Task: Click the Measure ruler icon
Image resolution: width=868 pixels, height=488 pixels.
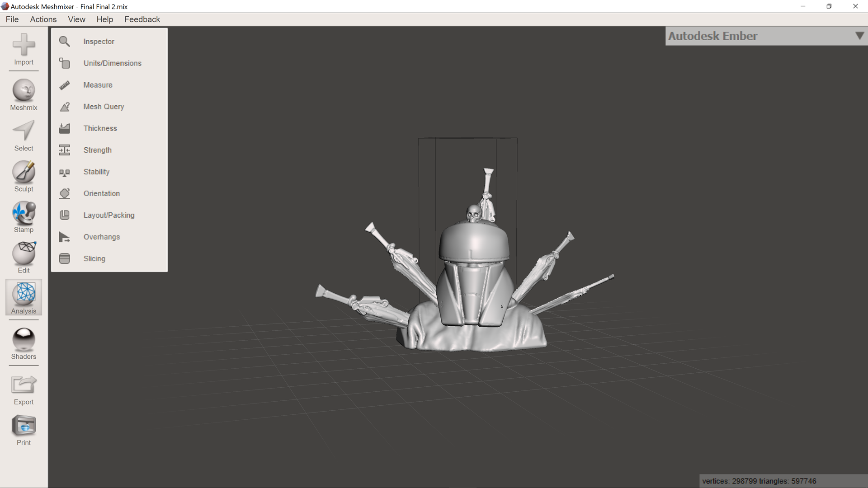Action: [65, 85]
